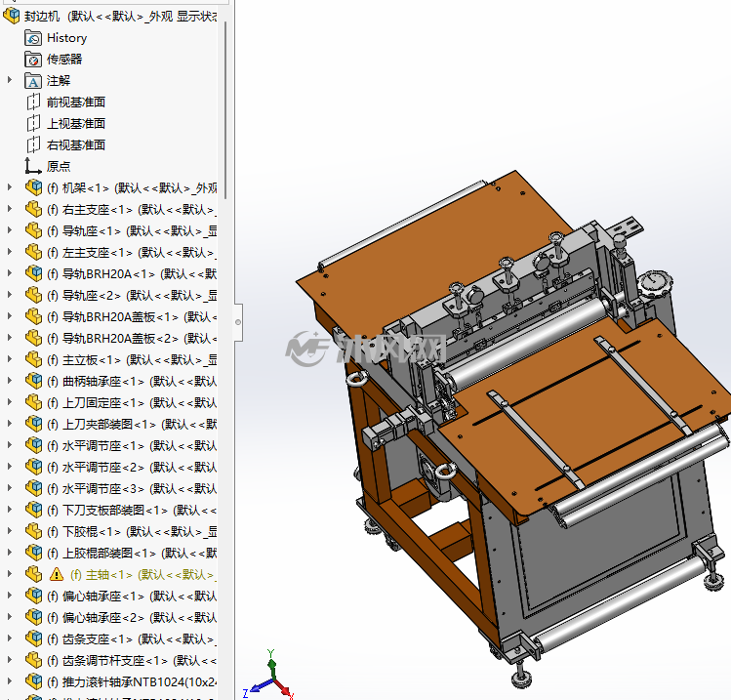Select the 上视基准面 plane icon

tap(33, 124)
